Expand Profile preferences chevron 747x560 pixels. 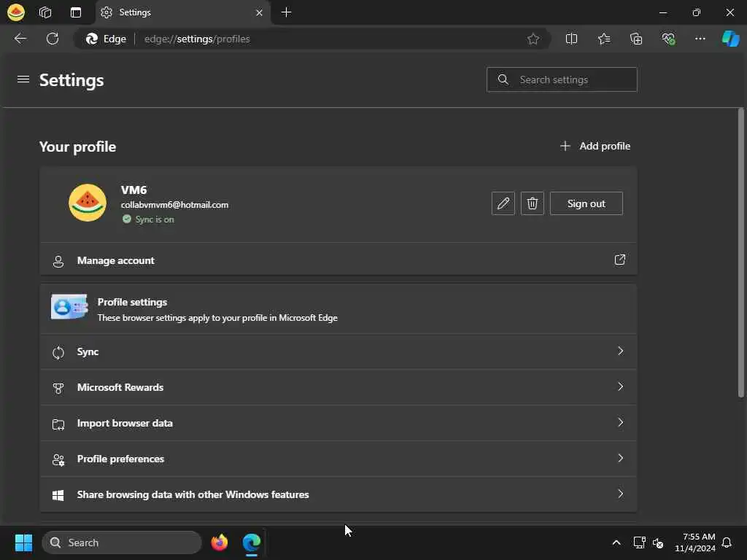(620, 458)
